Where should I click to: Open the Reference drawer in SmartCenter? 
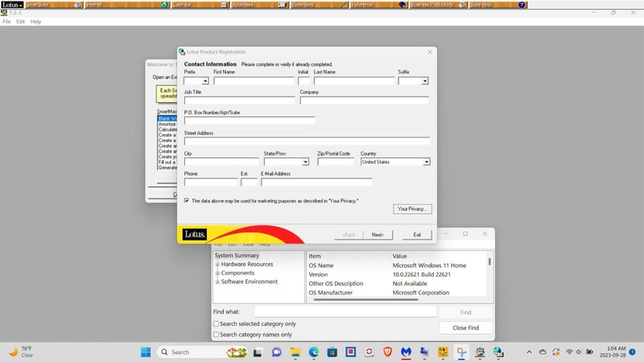click(379, 5)
